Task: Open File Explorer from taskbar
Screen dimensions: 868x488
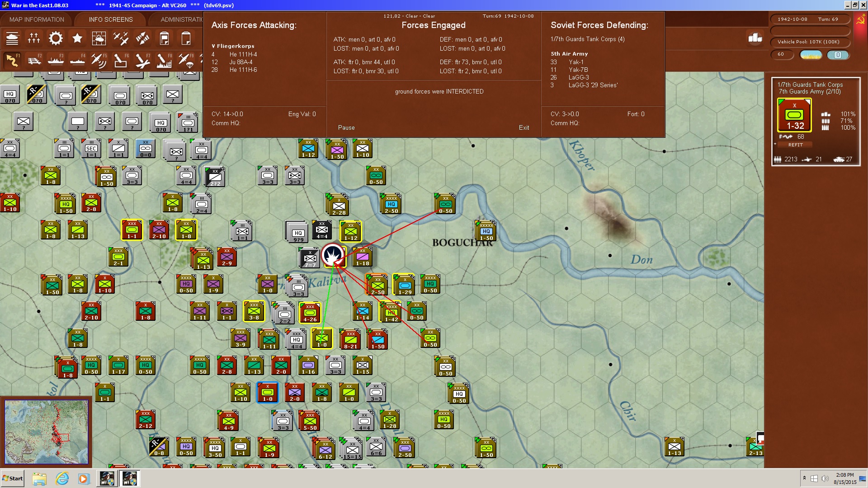Action: pos(39,479)
